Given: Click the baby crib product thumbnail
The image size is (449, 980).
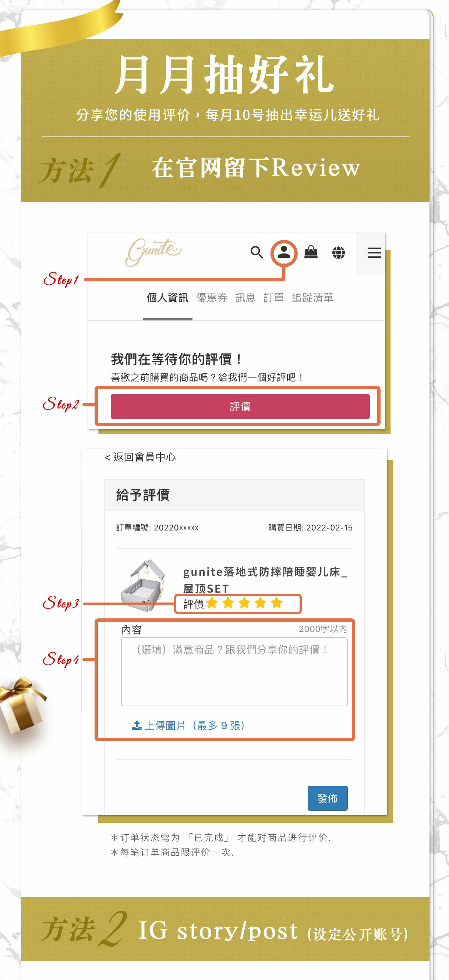Looking at the screenshot, I should click(x=143, y=585).
